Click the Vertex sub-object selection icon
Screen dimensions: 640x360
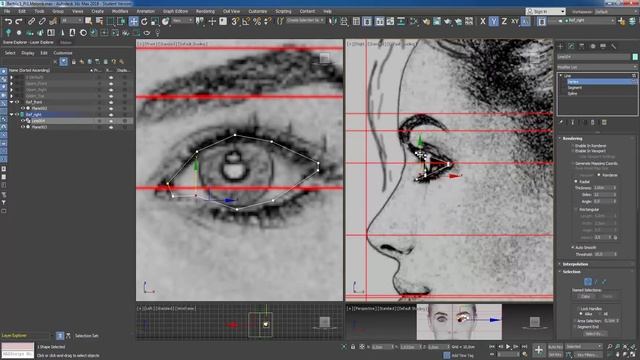588,282
